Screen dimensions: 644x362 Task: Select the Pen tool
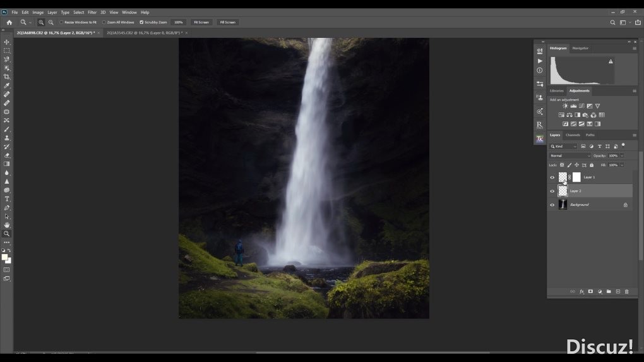[6, 207]
